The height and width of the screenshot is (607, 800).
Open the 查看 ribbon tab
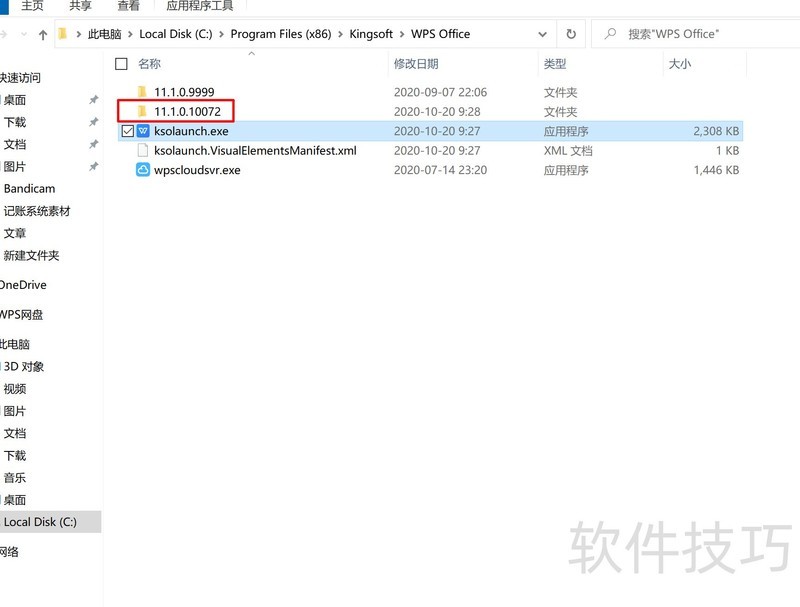coord(129,6)
